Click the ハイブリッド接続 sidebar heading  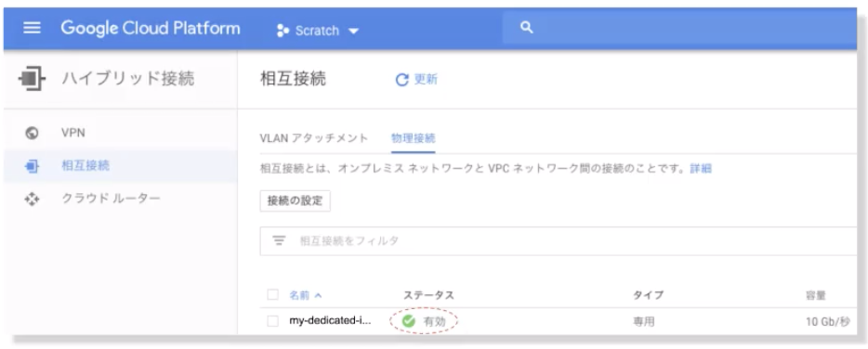(x=128, y=79)
